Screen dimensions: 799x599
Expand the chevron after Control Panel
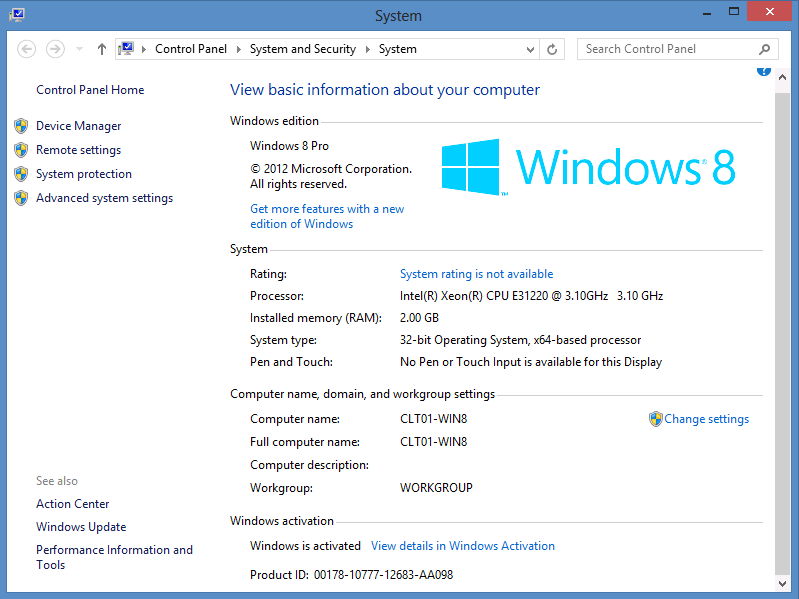click(x=238, y=49)
